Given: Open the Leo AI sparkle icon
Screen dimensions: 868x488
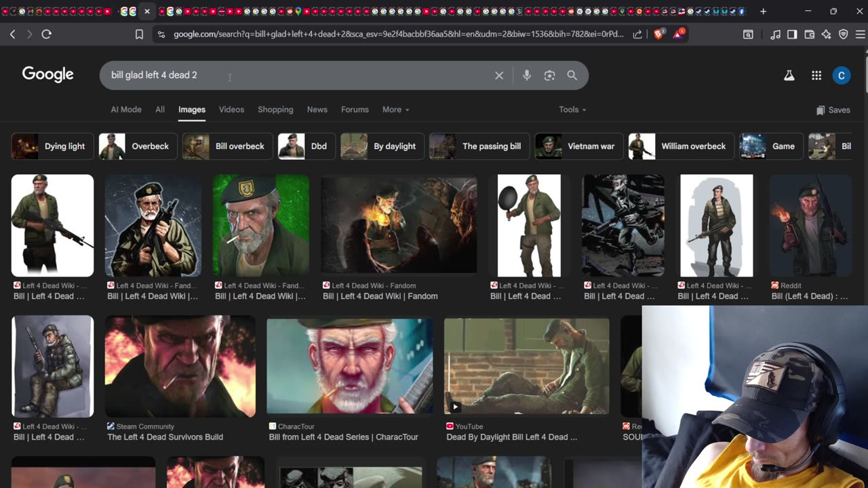Looking at the screenshot, I should coord(826,35).
